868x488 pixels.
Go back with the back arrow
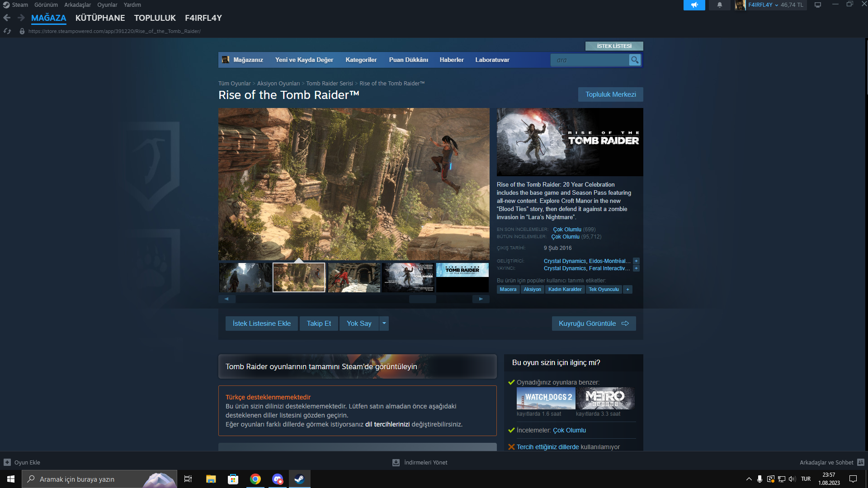tap(7, 18)
